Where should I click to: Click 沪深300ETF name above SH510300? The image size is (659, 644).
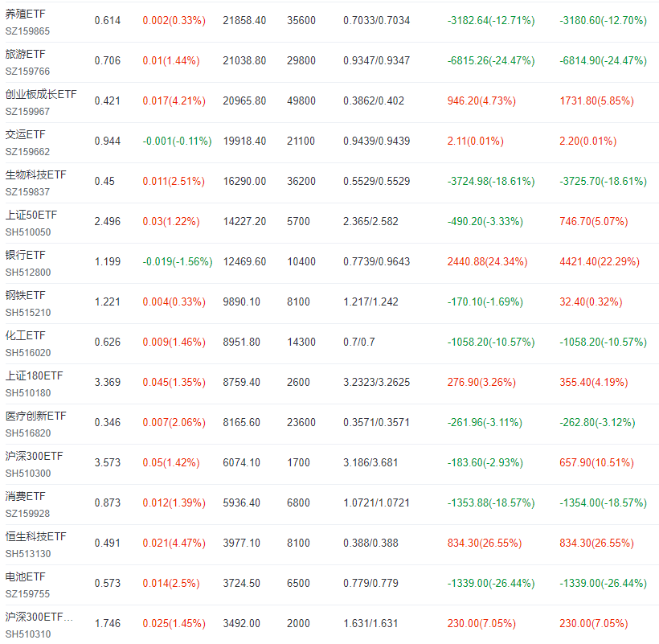click(x=34, y=456)
